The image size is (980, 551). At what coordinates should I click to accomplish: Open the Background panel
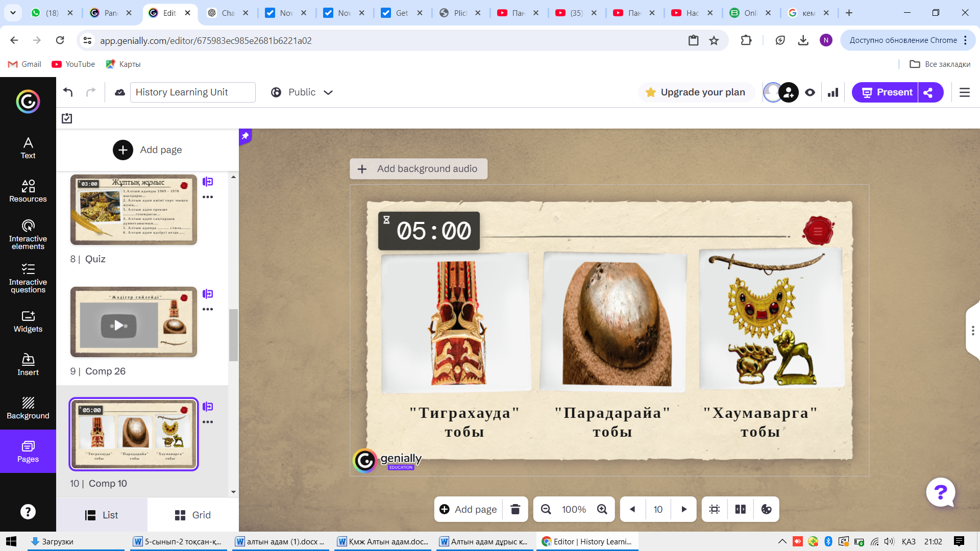(x=28, y=408)
